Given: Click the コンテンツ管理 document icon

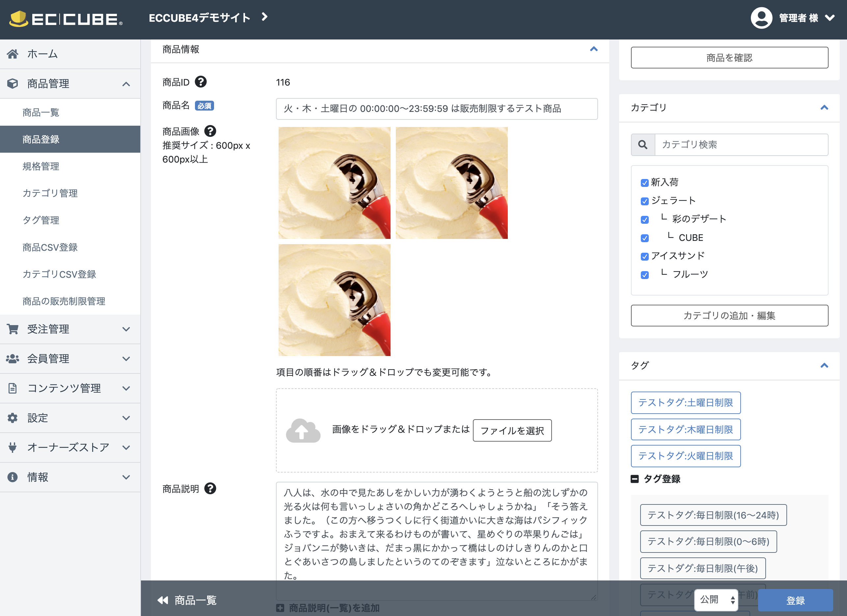Looking at the screenshot, I should click(x=12, y=388).
